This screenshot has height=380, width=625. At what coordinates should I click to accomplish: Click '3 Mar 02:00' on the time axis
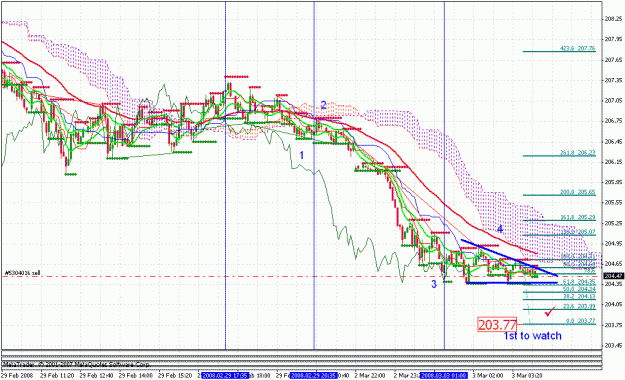[487, 376]
